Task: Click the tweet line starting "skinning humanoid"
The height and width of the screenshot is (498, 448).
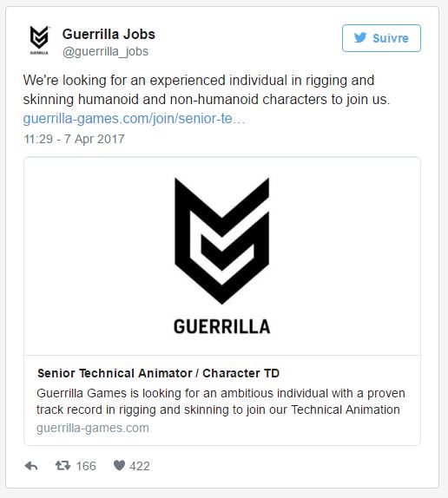Action: [x=207, y=100]
